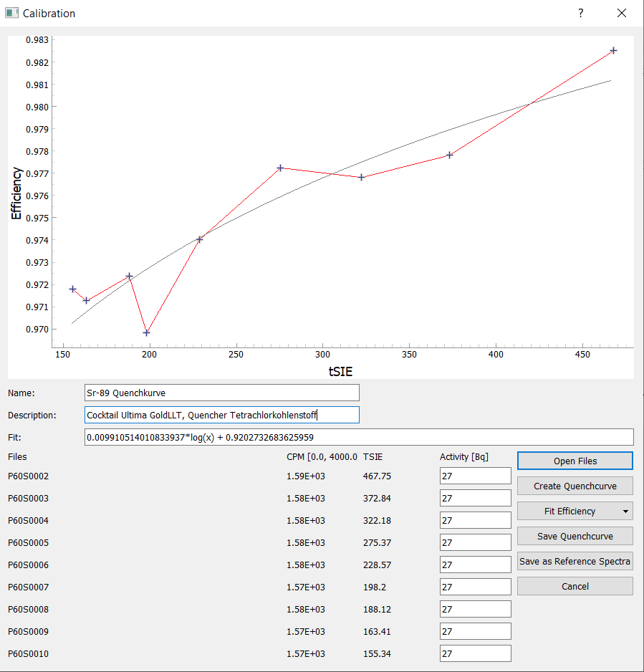Select the P60S0002 data point at tSIE 467.75
This screenshot has width=644, height=672.
(x=612, y=50)
